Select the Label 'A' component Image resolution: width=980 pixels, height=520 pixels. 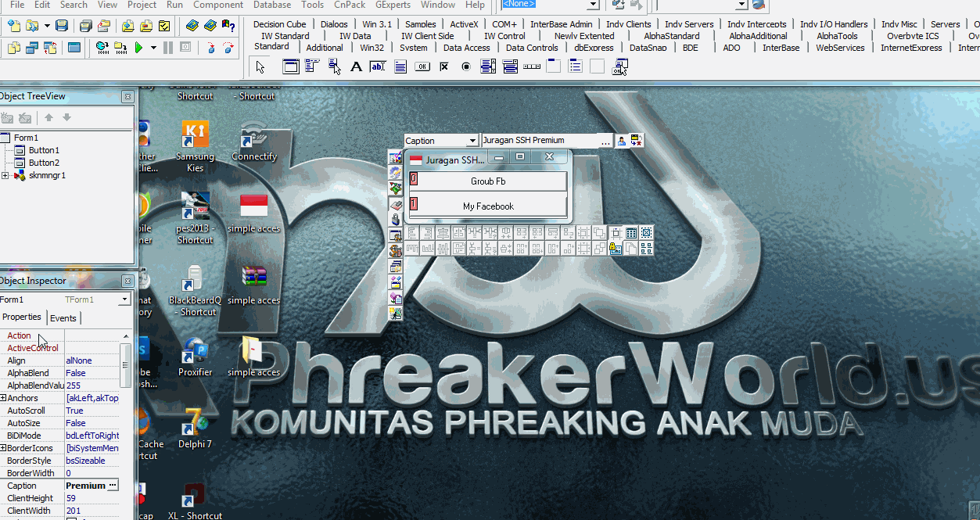click(357, 67)
